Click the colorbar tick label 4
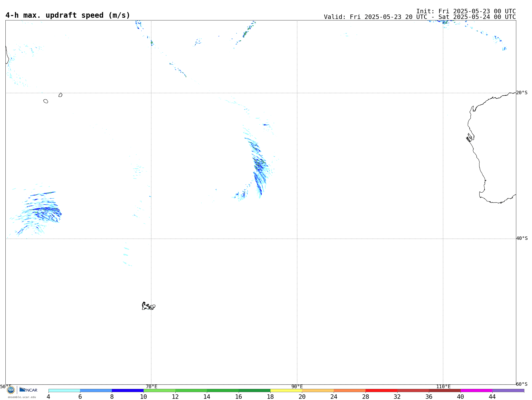The height and width of the screenshot is (400, 532). (49, 397)
